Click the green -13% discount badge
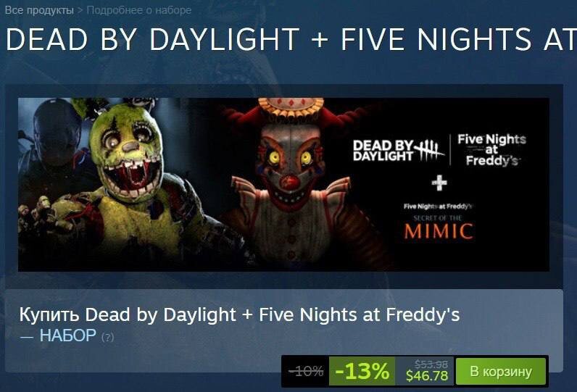The height and width of the screenshot is (392, 577). (x=362, y=371)
